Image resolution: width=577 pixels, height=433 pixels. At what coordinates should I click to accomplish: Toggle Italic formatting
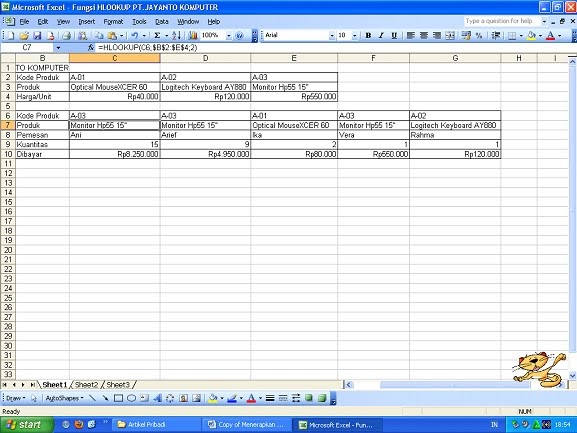[x=381, y=36]
